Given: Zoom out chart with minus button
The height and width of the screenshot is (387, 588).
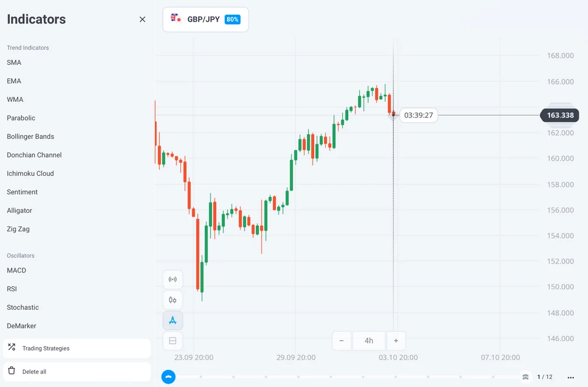Looking at the screenshot, I should [x=342, y=341].
